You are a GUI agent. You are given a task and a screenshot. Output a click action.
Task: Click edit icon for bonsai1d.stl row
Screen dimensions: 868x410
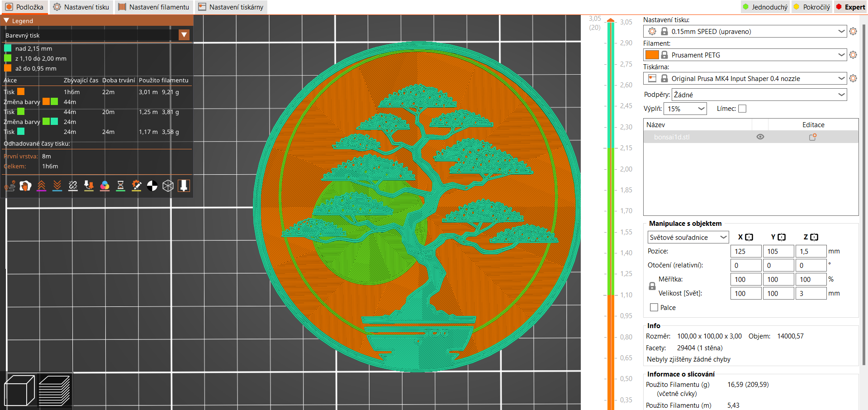coord(813,137)
